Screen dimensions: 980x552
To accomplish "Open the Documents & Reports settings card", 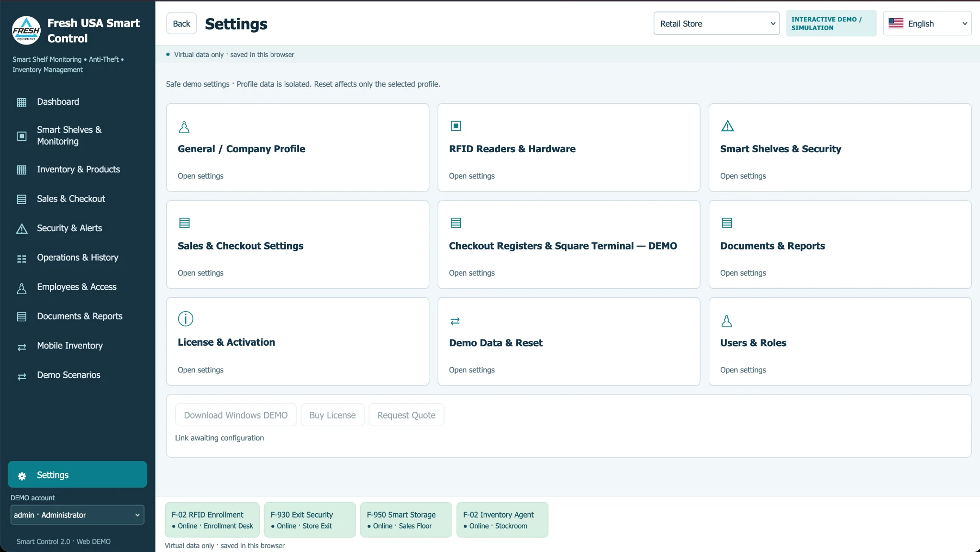I will (840, 245).
